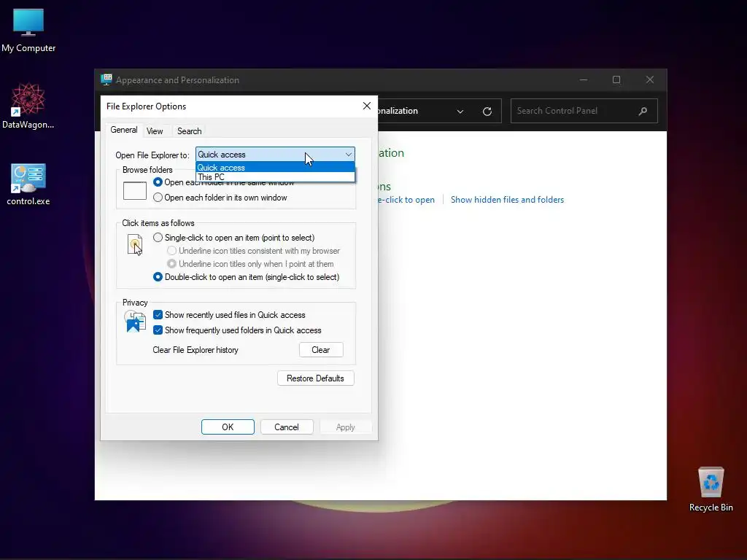Minimize the Appearance and Personalization window
Viewport: 747px width, 560px height.
(x=583, y=79)
